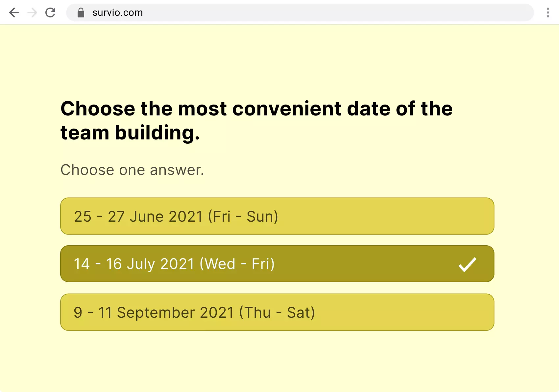Choose the 9 - 11 September 2021 answer

277,312
